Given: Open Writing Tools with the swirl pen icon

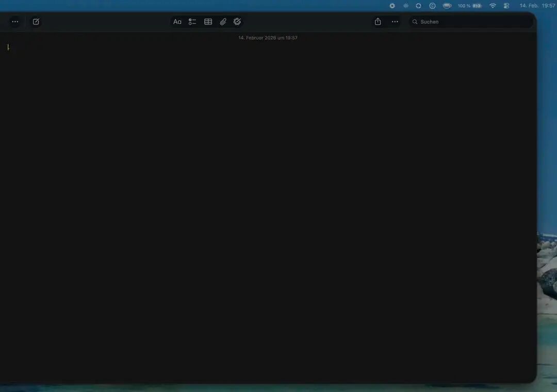Looking at the screenshot, I should coord(237,22).
